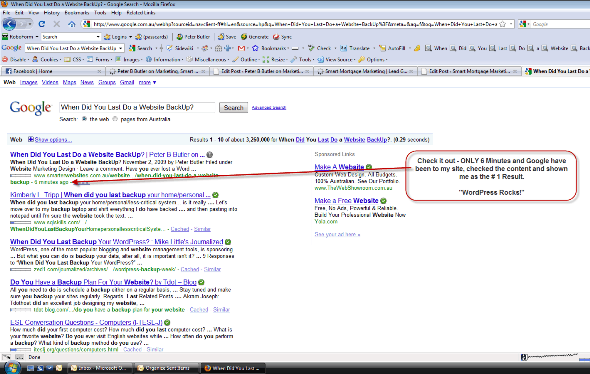590x374 pixels.
Task: Click RoboForm Save icon
Action: [x=227, y=37]
